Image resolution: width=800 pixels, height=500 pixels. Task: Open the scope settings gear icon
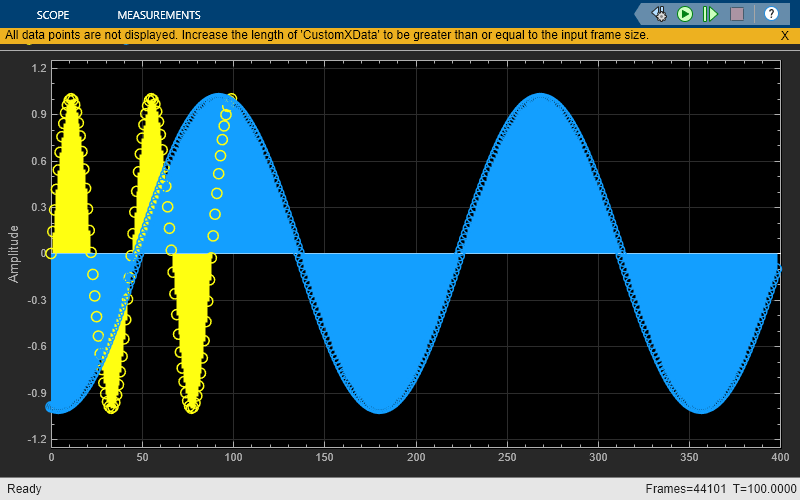pos(660,14)
